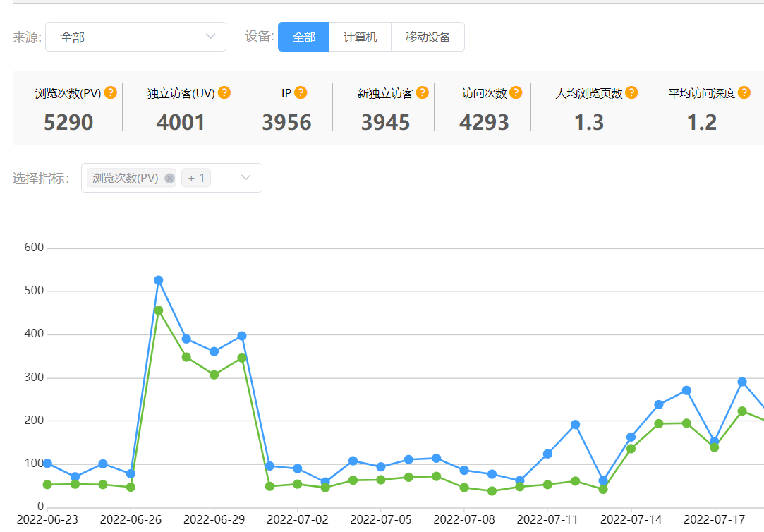This screenshot has width=764, height=532.
Task: Open help icon beside 浏览次数(PV)
Action: pos(111,92)
